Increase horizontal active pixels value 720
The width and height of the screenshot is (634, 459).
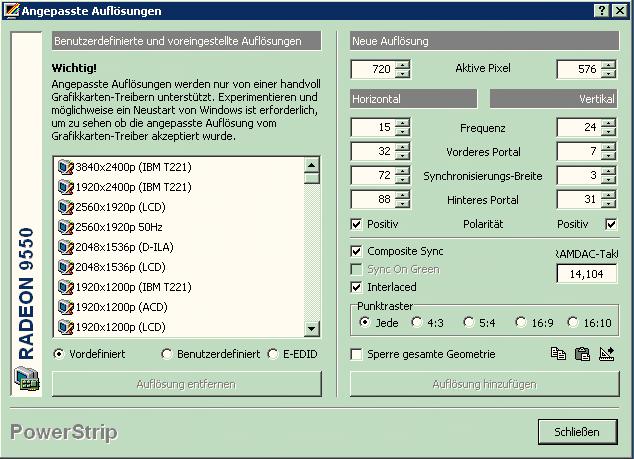coord(403,65)
